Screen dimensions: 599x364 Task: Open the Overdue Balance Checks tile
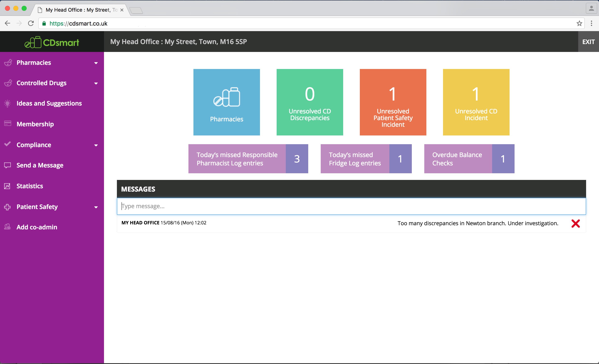(x=469, y=159)
